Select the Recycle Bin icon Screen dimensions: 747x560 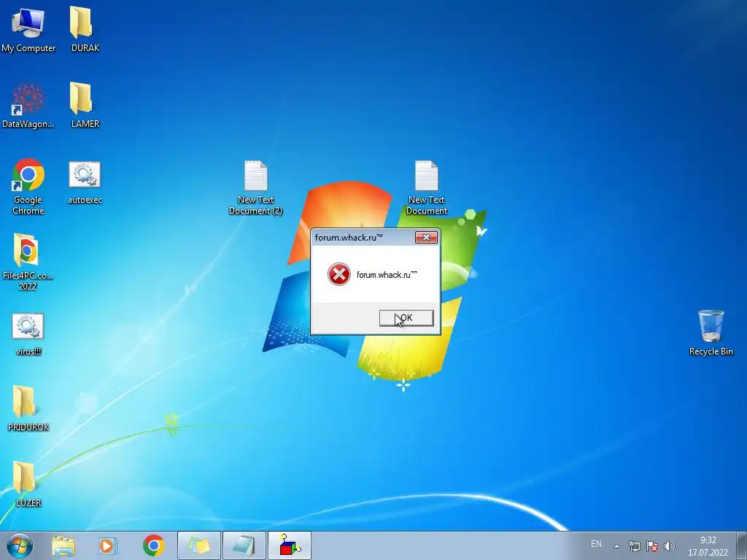711,332
